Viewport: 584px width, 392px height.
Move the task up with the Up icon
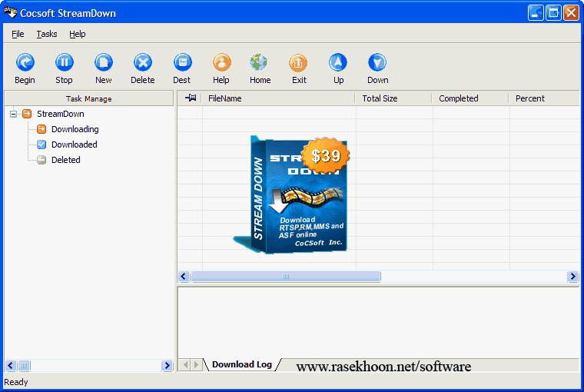pos(338,62)
